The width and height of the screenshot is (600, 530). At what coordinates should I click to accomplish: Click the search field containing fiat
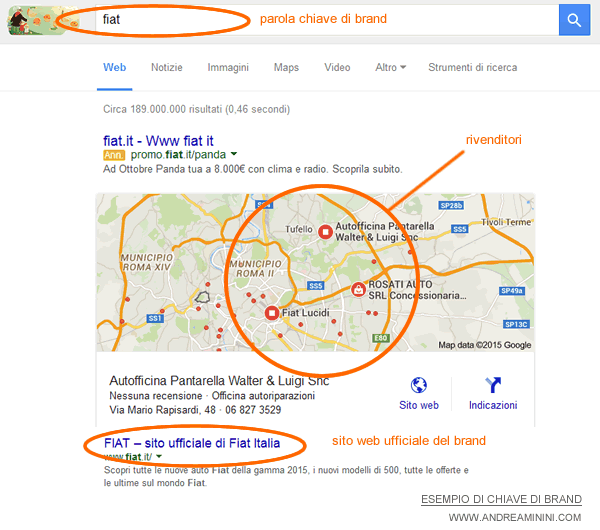click(327, 20)
